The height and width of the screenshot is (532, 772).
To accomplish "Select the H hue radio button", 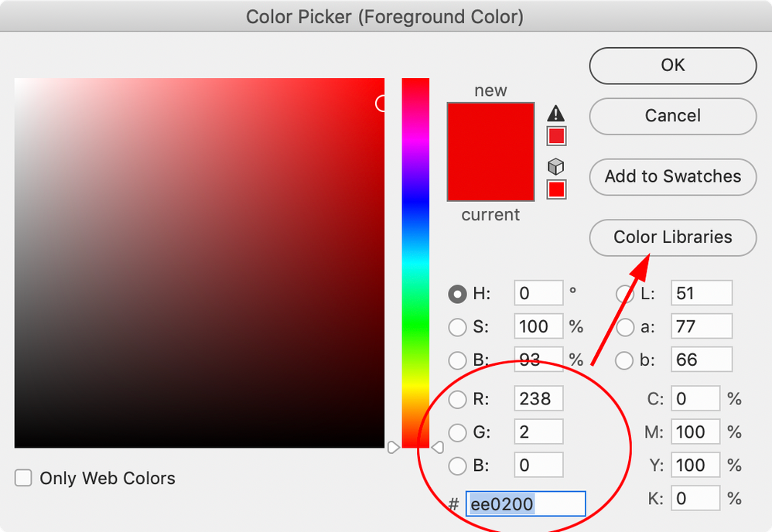I will [457, 294].
